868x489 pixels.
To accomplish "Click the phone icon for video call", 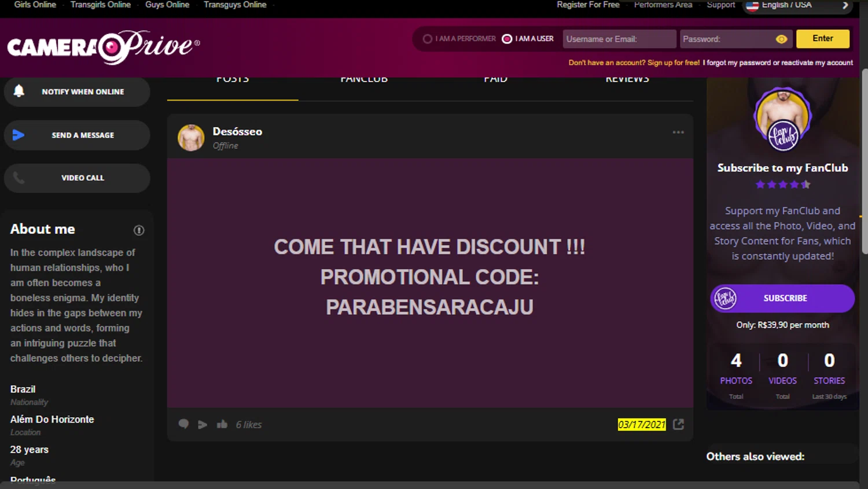I will pos(19,178).
